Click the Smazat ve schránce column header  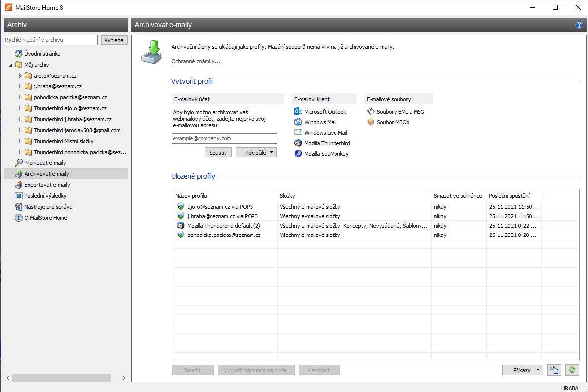pyautogui.click(x=459, y=196)
